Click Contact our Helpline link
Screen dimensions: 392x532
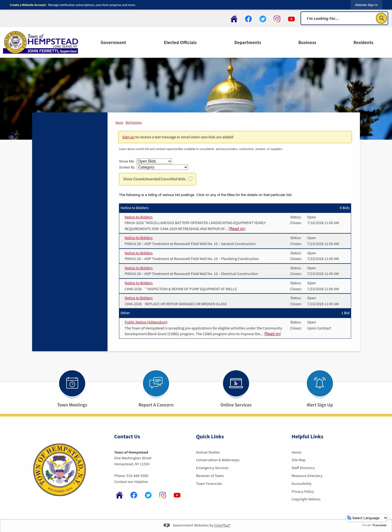click(x=131, y=482)
